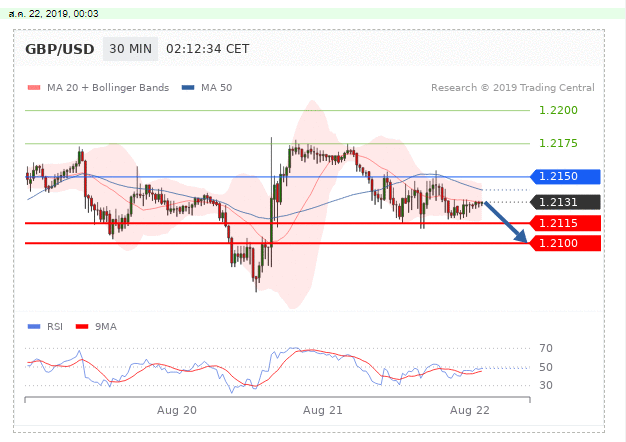Click the post date header at top
The width and height of the screenshot is (626, 442).
point(53,14)
